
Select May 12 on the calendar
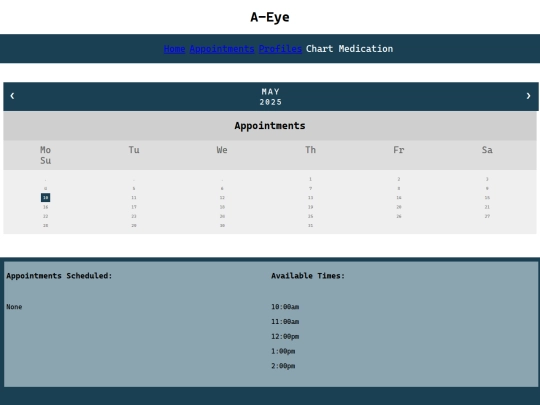click(x=222, y=198)
